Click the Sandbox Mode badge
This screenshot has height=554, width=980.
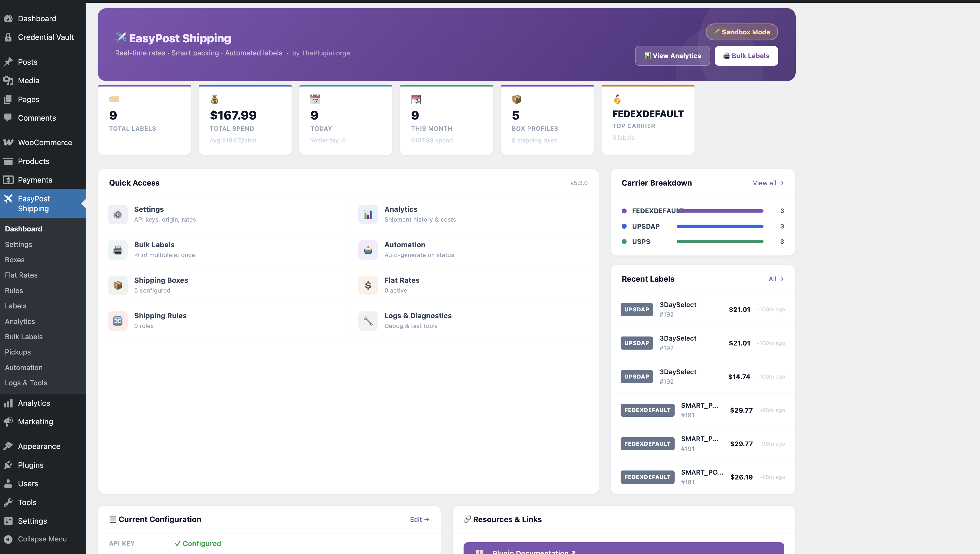point(741,32)
